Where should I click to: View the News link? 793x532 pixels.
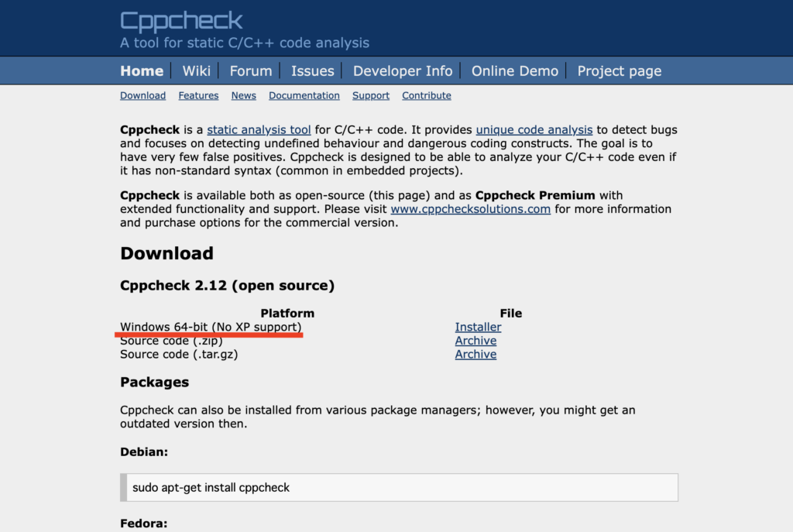pos(243,95)
